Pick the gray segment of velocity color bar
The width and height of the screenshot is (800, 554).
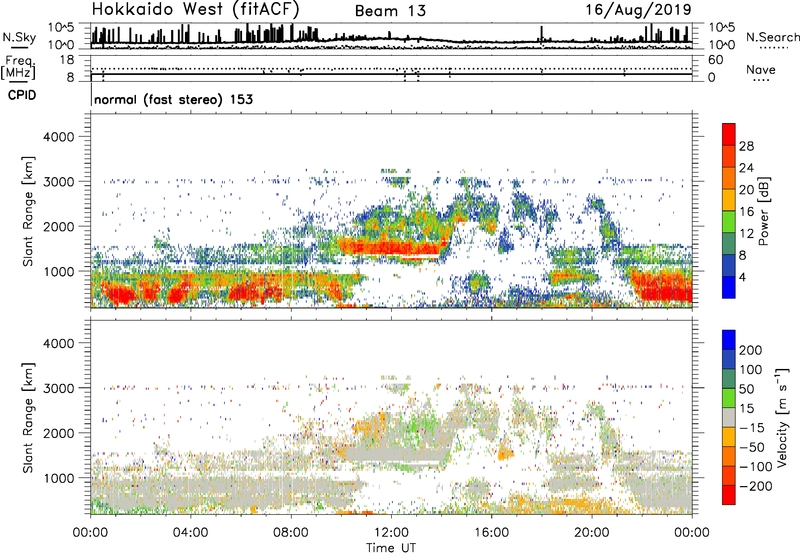(x=729, y=417)
